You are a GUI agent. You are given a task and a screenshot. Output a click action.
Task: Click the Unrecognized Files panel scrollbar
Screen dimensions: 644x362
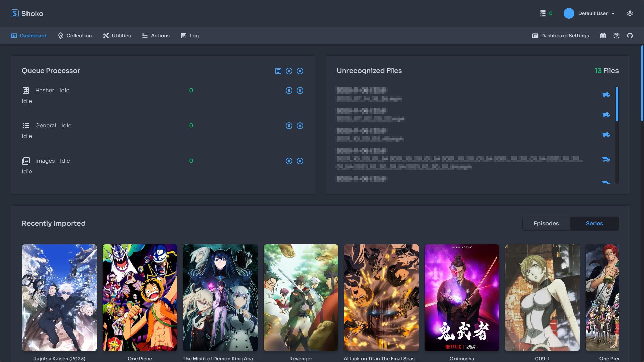click(617, 104)
